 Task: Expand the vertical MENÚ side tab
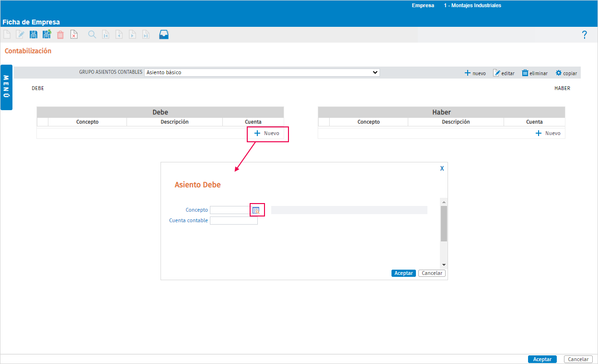[x=6, y=87]
